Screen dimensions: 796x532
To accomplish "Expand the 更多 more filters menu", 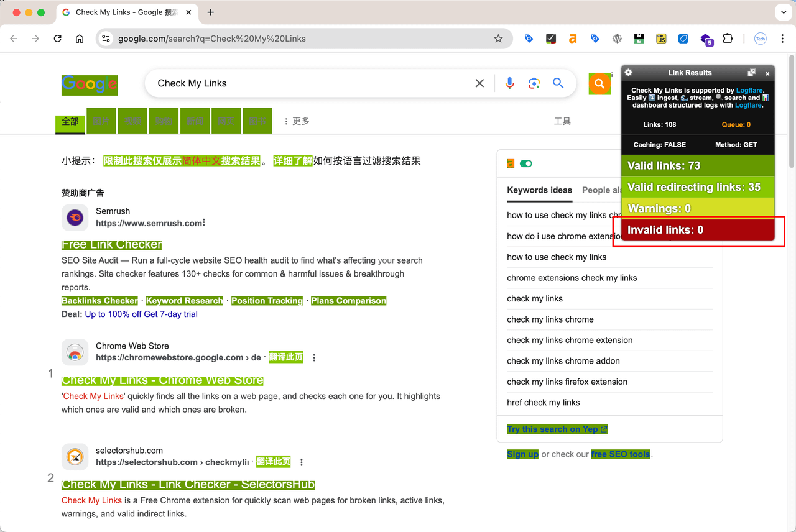I will [x=296, y=121].
